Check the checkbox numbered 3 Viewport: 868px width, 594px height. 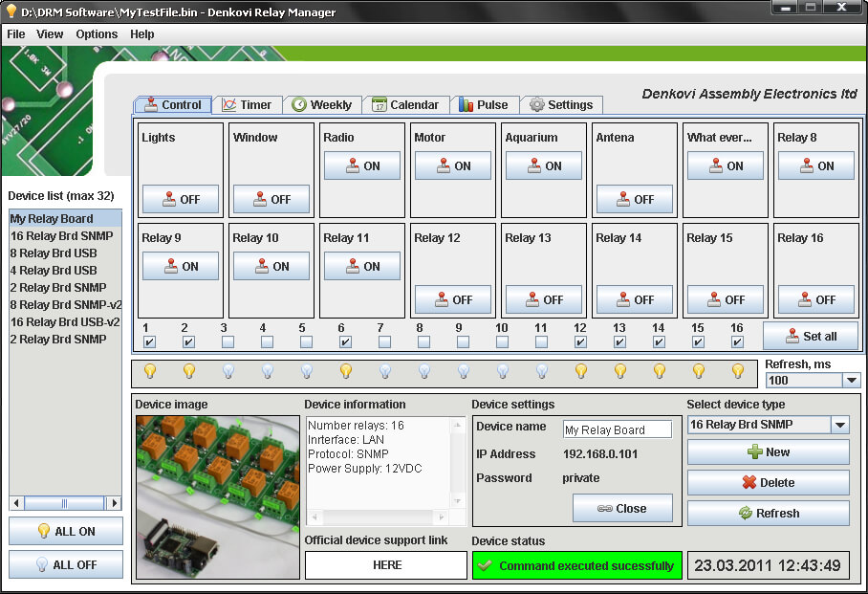(x=228, y=341)
